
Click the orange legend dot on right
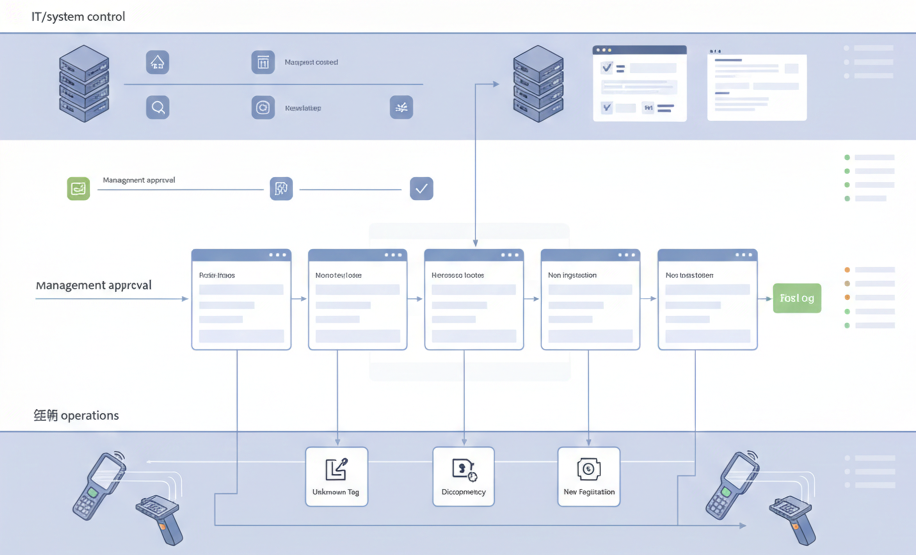click(847, 270)
